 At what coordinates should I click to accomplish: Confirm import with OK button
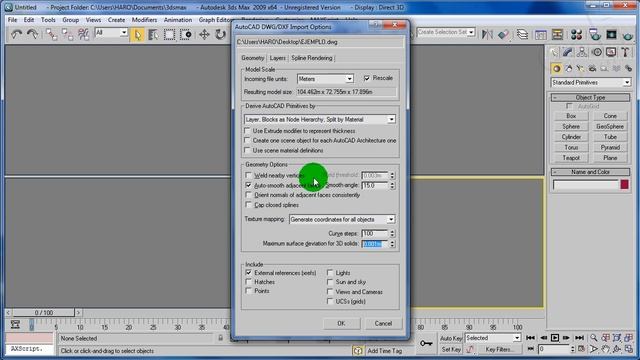(341, 323)
